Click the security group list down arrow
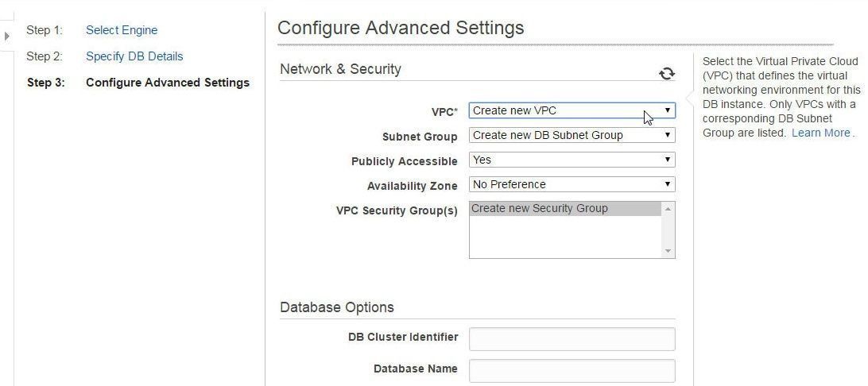This screenshot has height=386, width=868. point(668,251)
